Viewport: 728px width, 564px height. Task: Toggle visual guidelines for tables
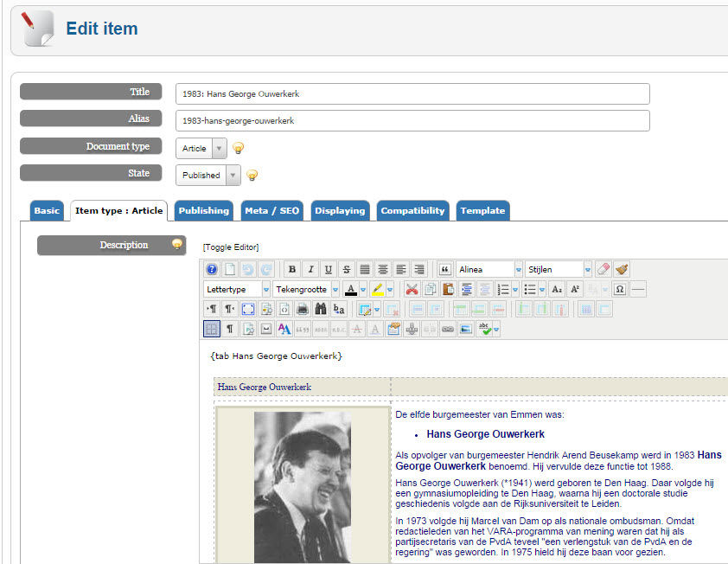coord(212,330)
